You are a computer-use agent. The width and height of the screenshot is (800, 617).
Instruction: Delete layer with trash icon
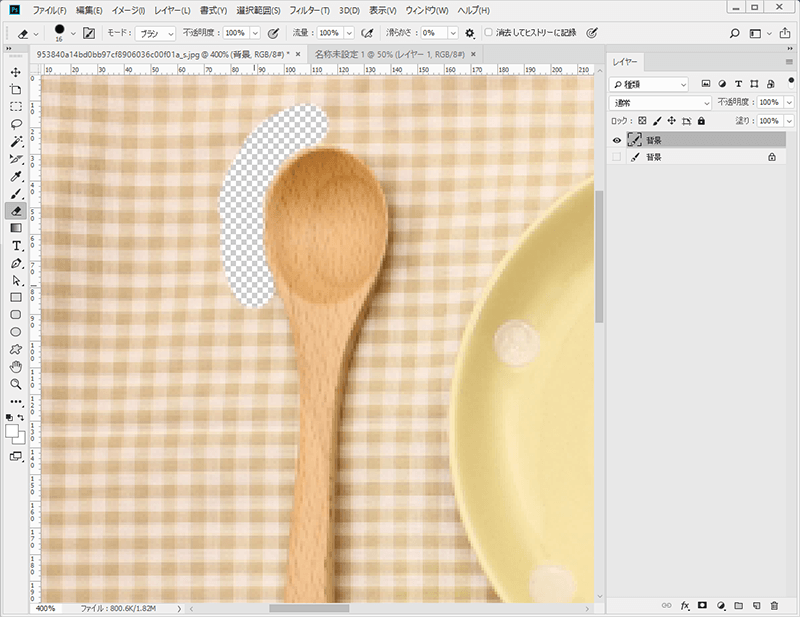(774, 605)
